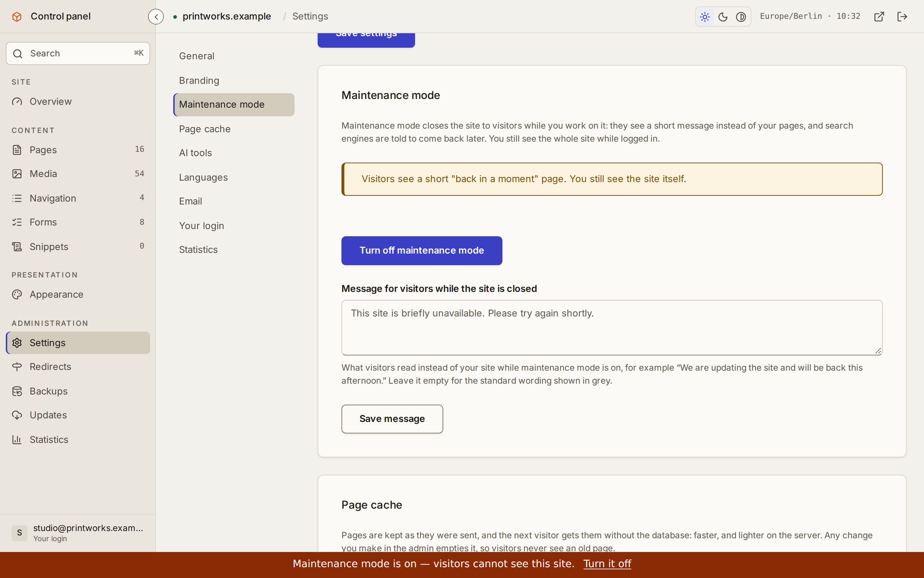
Task: Click the Settings gear icon
Action: 17,343
